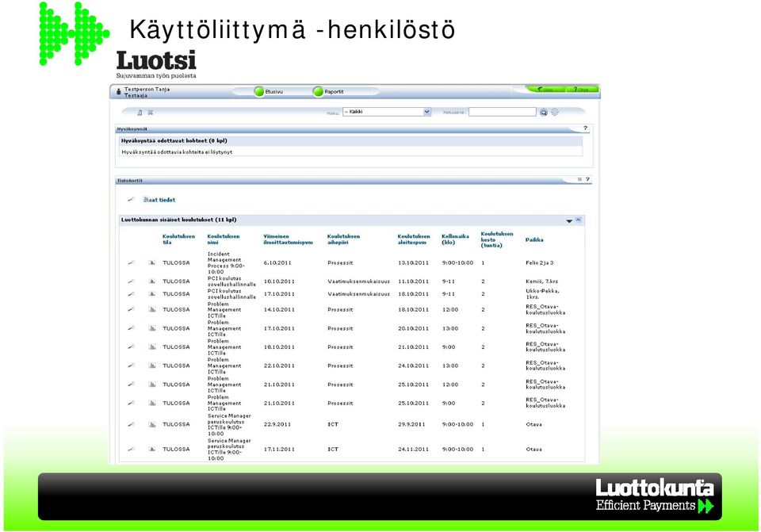Select the 'Ukko-Pekka, 1krs.' place cell
Screen dimensions: 761x532
(x=542, y=293)
